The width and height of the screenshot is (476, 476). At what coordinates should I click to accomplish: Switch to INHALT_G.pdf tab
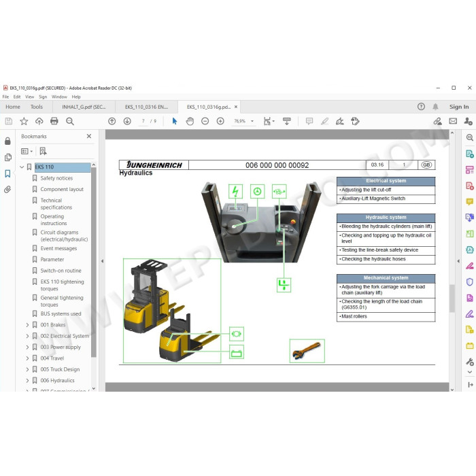pos(84,107)
